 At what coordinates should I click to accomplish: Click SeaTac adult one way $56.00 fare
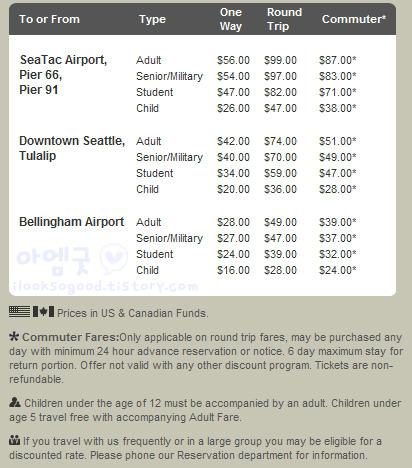pos(233,60)
